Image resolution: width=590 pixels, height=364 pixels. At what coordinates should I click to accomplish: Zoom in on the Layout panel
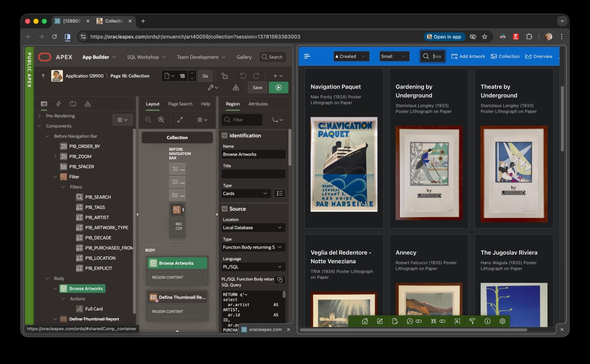(x=161, y=120)
